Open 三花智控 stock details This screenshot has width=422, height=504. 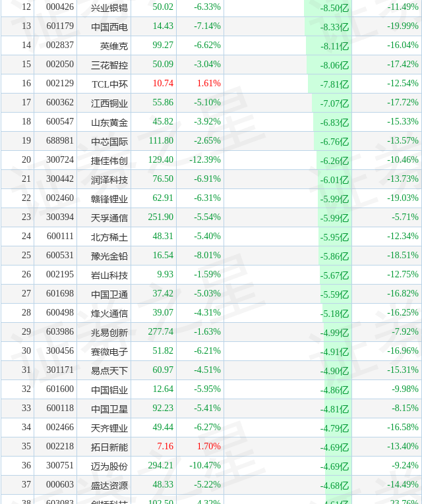[109, 65]
